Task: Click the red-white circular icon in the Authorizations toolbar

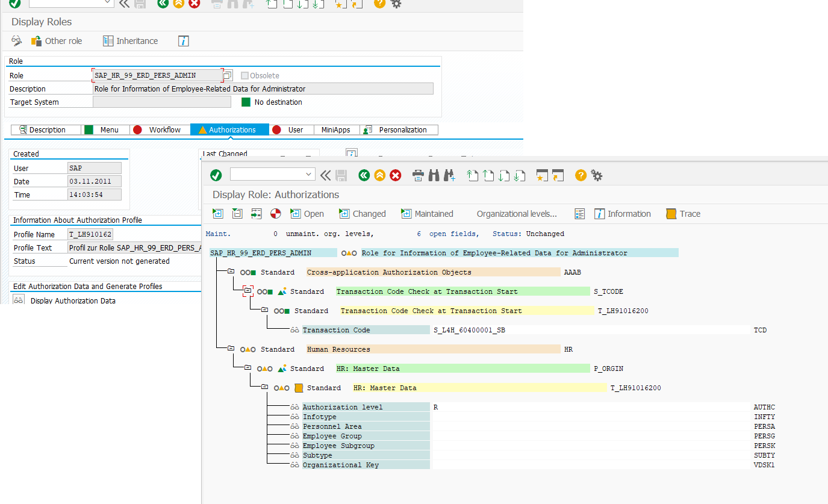Action: click(275, 214)
